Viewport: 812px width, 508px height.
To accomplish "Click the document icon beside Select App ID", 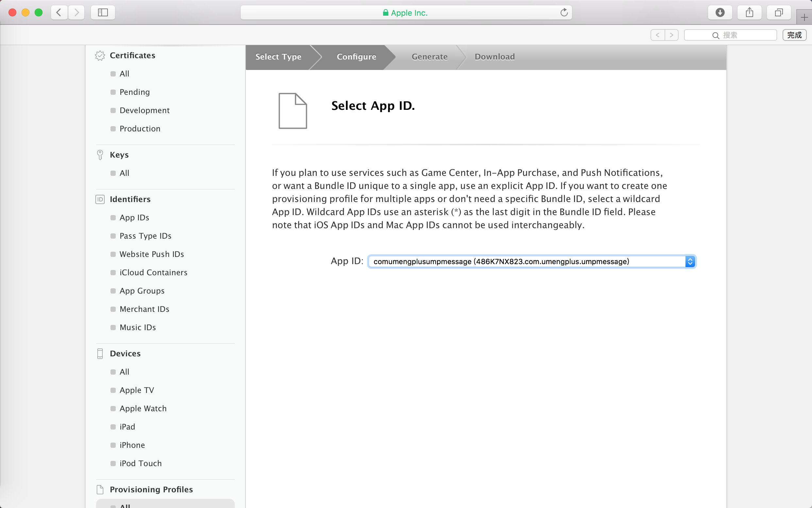I will coord(293,111).
